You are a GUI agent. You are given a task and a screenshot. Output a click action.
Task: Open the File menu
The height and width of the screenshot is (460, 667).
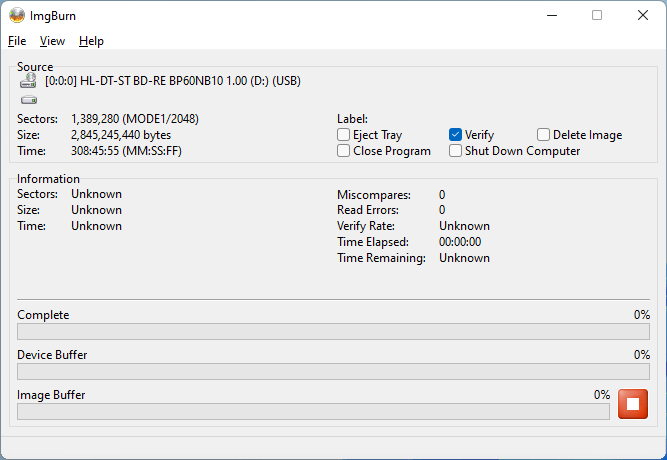(17, 41)
